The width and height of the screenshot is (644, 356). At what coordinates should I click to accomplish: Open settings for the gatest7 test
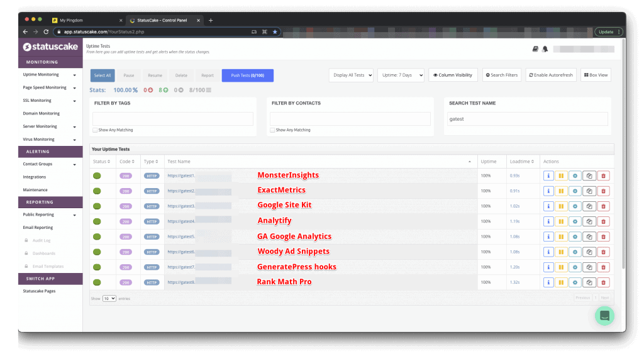[x=575, y=267]
